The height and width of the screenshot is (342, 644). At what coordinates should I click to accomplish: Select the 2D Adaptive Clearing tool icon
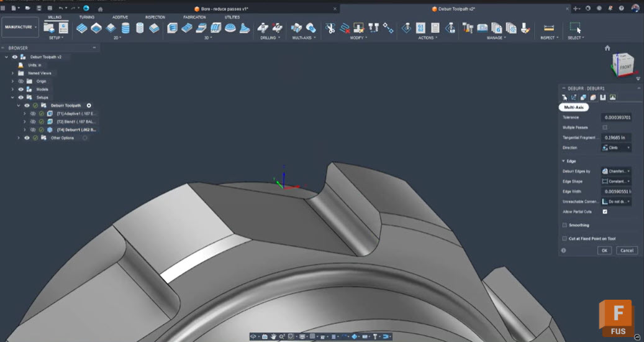[82, 28]
